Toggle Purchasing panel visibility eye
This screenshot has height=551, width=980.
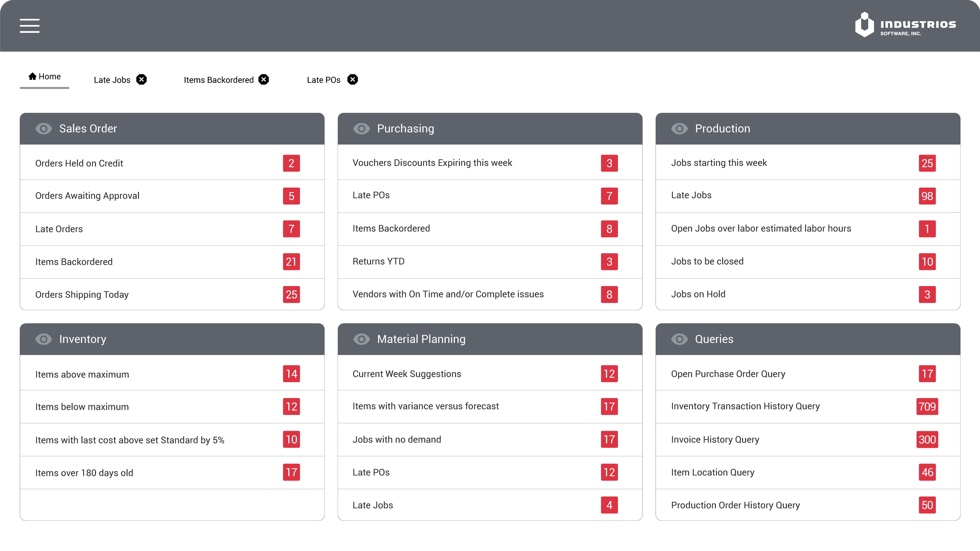click(361, 129)
